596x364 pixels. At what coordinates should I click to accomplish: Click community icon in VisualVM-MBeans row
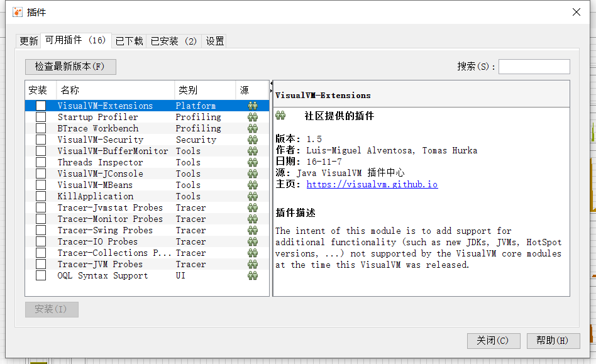(253, 185)
